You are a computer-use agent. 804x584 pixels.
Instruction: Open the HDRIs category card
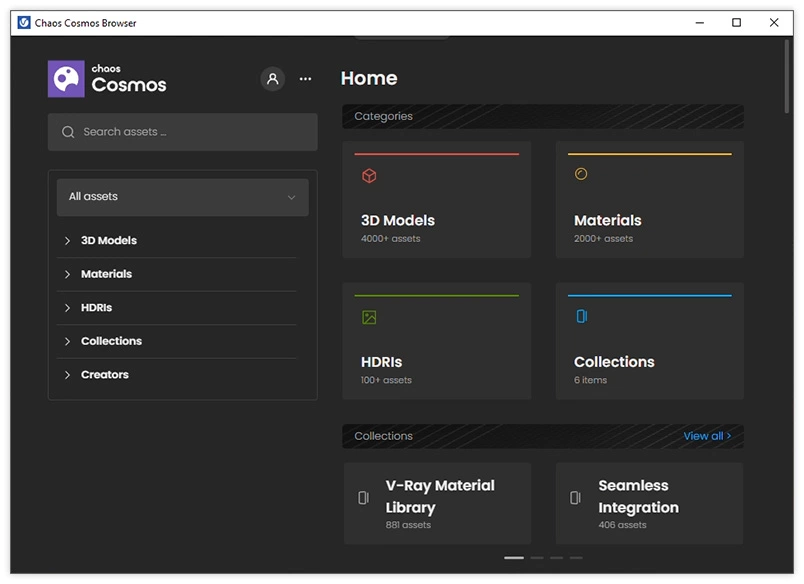point(436,341)
